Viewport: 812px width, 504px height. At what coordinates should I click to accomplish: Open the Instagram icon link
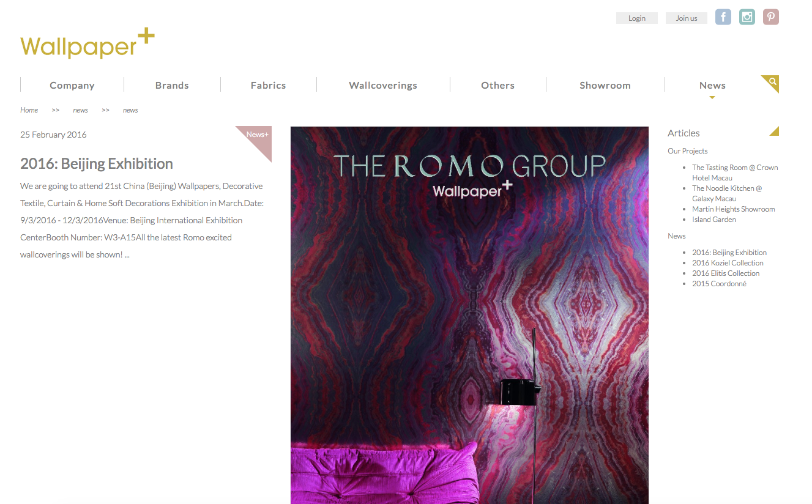pyautogui.click(x=747, y=17)
